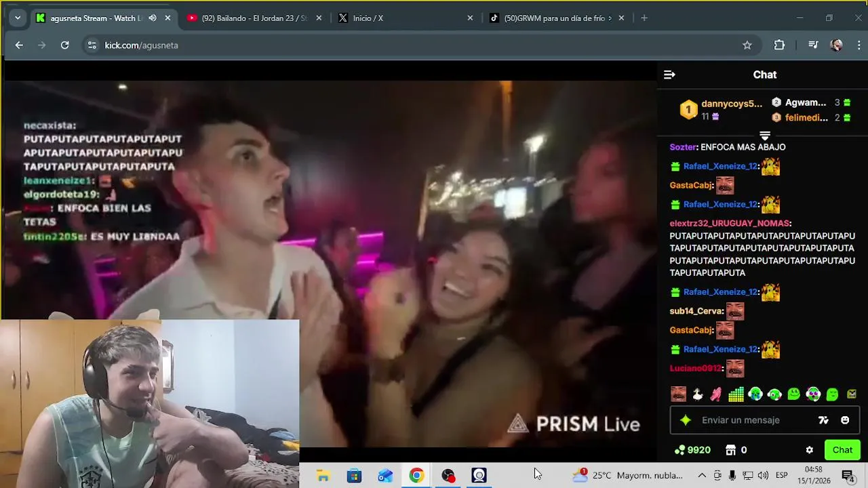The height and width of the screenshot is (488, 868).
Task: Open a new browser tab
Action: pos(644,18)
